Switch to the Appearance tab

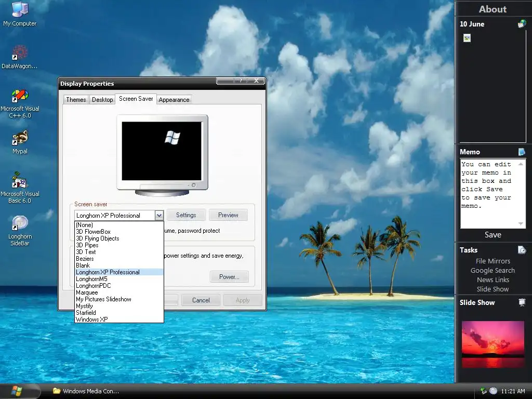click(174, 99)
